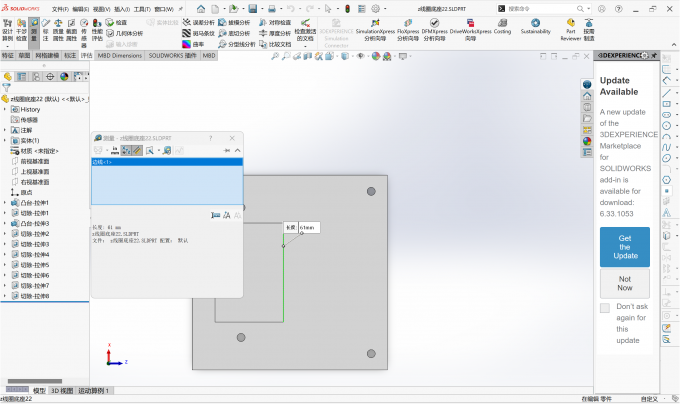Open Symmetry Check (对称检查)
Screen dimensions: 680x404
(275, 23)
